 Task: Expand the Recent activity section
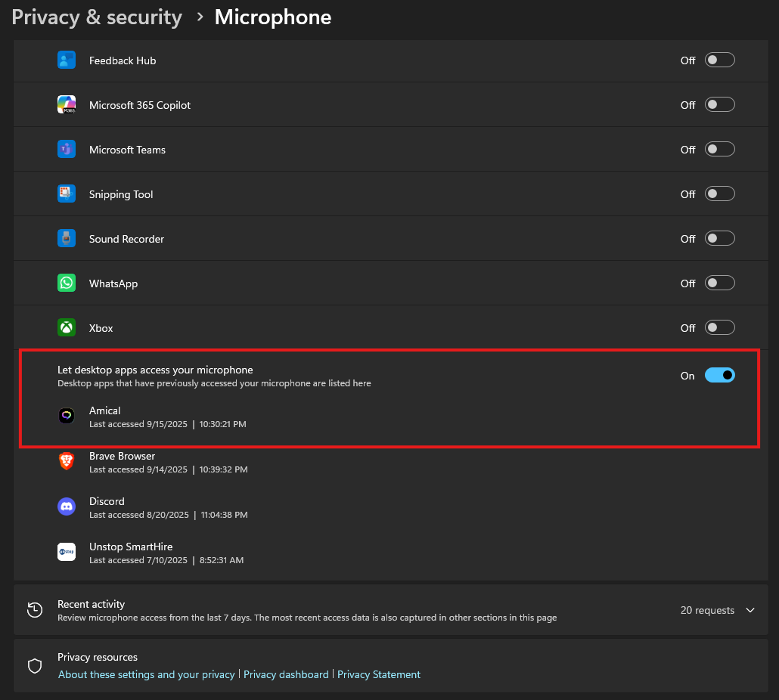click(750, 609)
